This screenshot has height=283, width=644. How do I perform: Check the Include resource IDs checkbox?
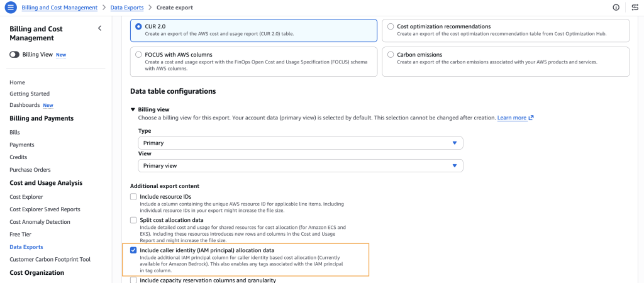[133, 197]
